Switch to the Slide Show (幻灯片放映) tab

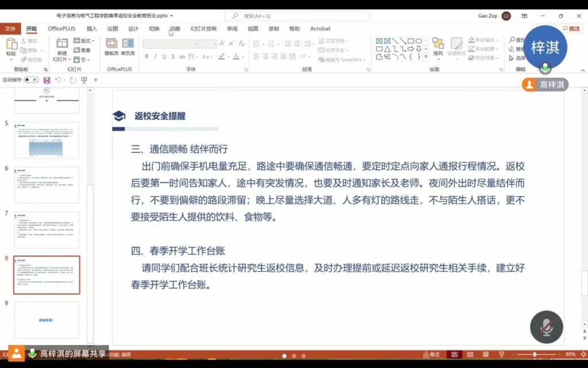click(204, 29)
